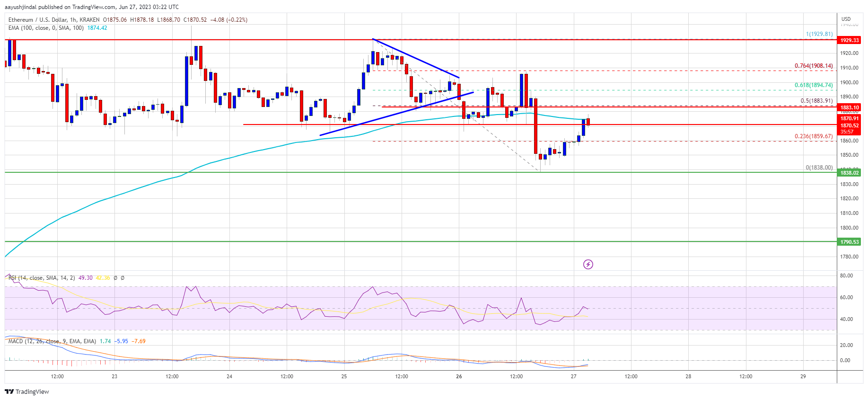Click the red 1870.91 price label
The image size is (868, 400).
tap(849, 118)
